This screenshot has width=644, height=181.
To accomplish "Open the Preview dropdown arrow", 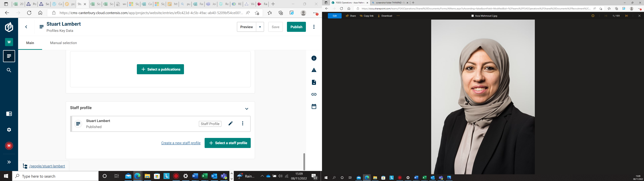I will [x=260, y=27].
